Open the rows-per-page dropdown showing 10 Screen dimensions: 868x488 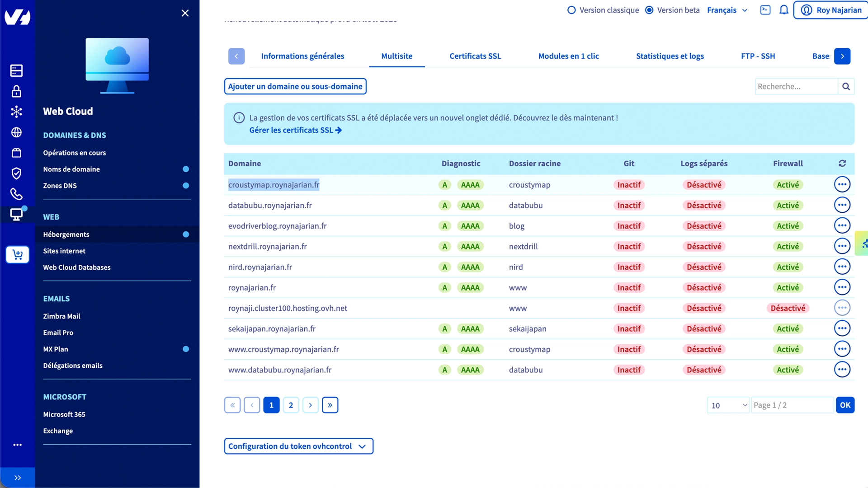tap(728, 405)
